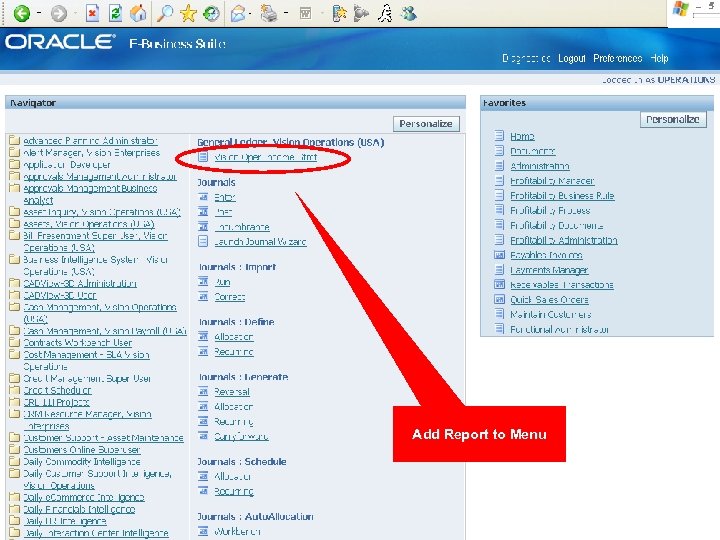Click the Logout link
The height and width of the screenshot is (540, 720).
(572, 58)
